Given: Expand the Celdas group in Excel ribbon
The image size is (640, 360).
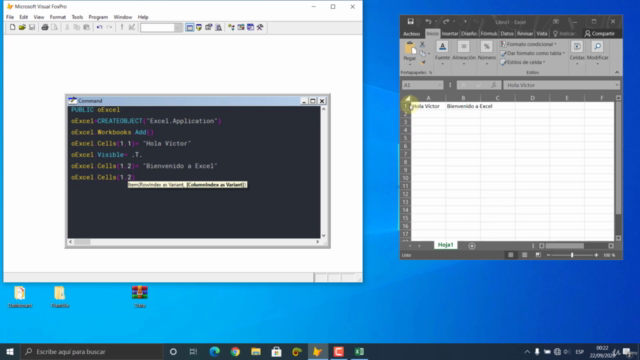Looking at the screenshot, I should 577,53.
